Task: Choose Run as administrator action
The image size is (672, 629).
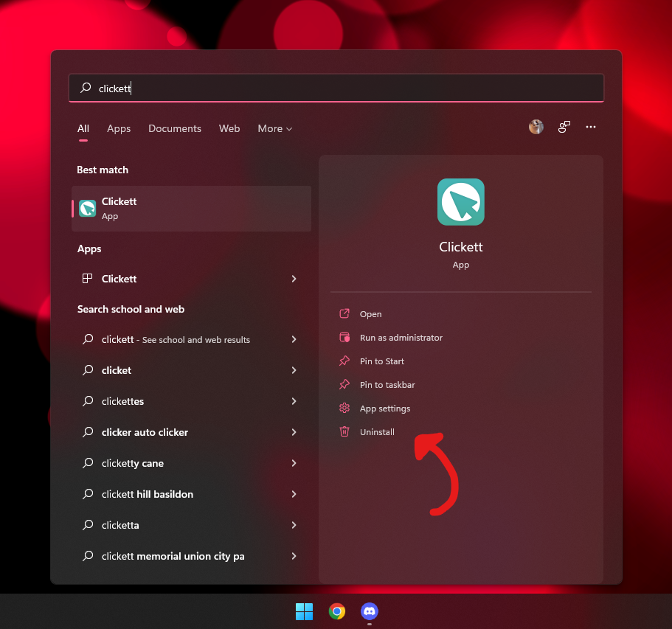Action: click(401, 338)
